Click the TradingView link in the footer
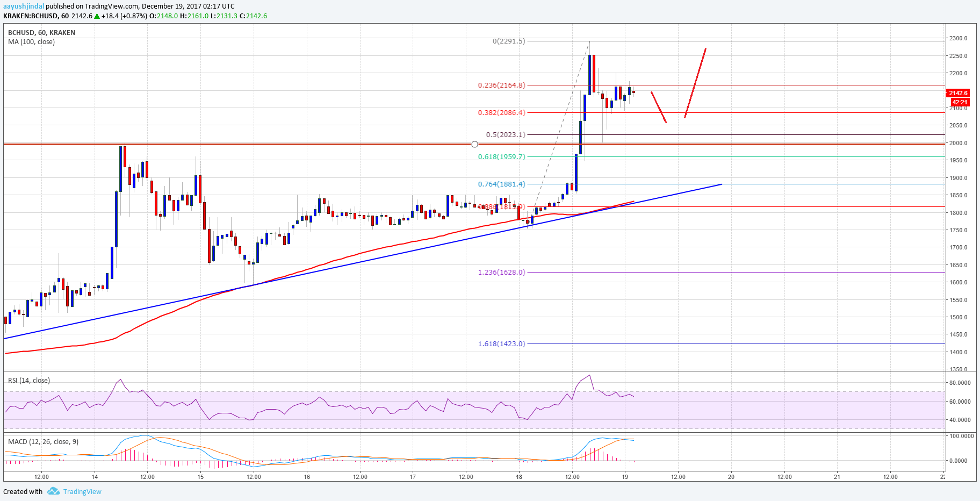This screenshot has width=980, height=501. point(82,491)
